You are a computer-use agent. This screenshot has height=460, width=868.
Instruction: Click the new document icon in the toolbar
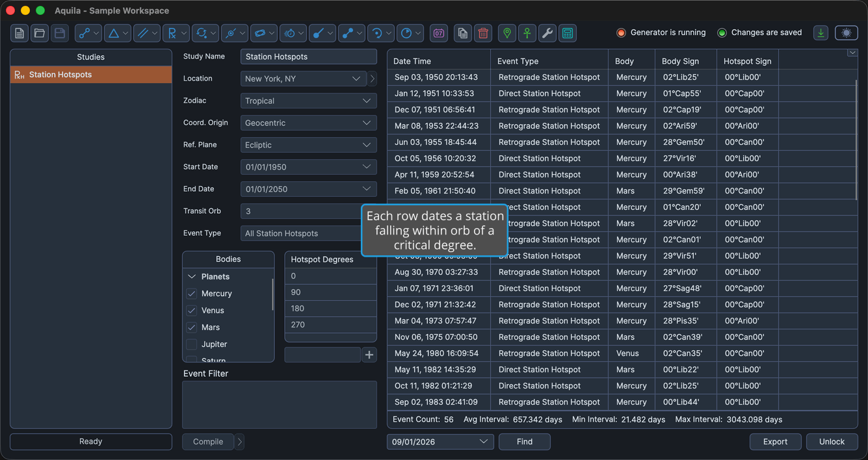[20, 33]
